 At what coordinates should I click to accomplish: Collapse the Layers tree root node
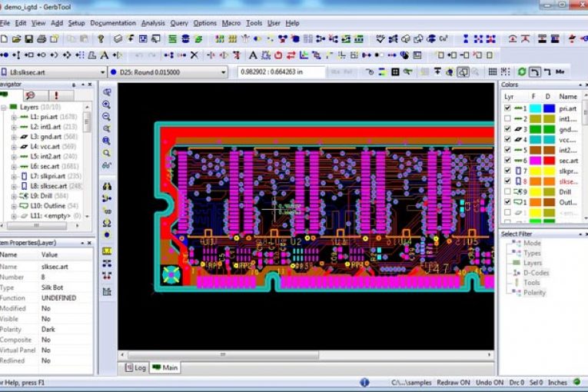4,108
